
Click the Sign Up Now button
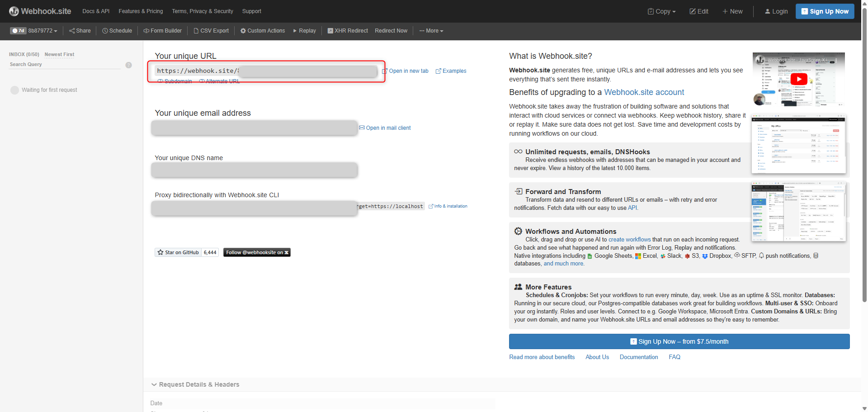point(825,11)
